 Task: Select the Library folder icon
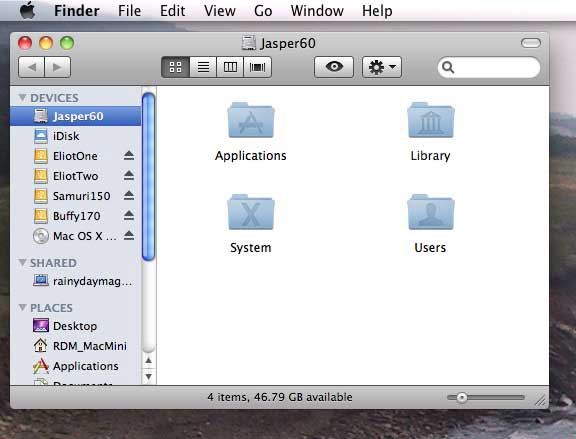[x=431, y=120]
